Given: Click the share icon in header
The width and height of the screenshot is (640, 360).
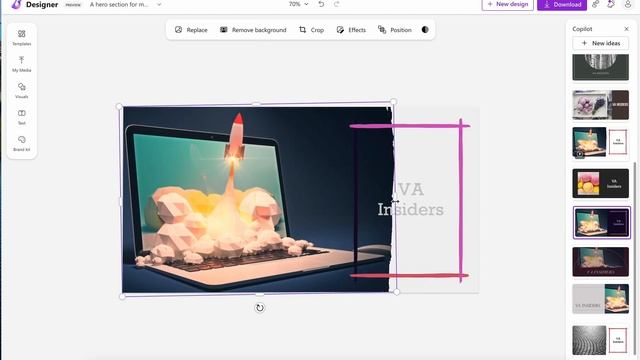Looking at the screenshot, I should (596, 4).
